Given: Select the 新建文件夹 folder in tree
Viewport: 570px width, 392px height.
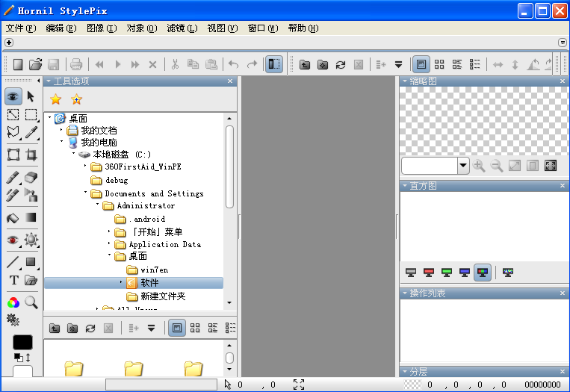Looking at the screenshot, I should 162,296.
